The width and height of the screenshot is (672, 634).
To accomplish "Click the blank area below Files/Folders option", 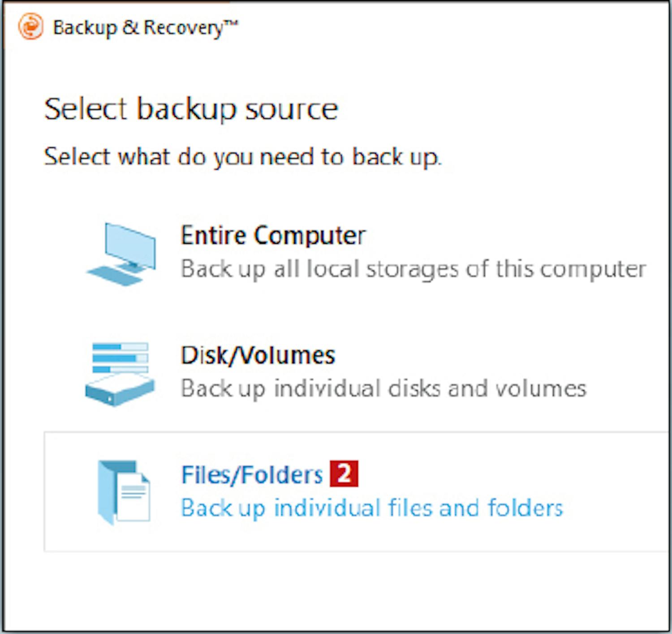I will click(x=336, y=591).
